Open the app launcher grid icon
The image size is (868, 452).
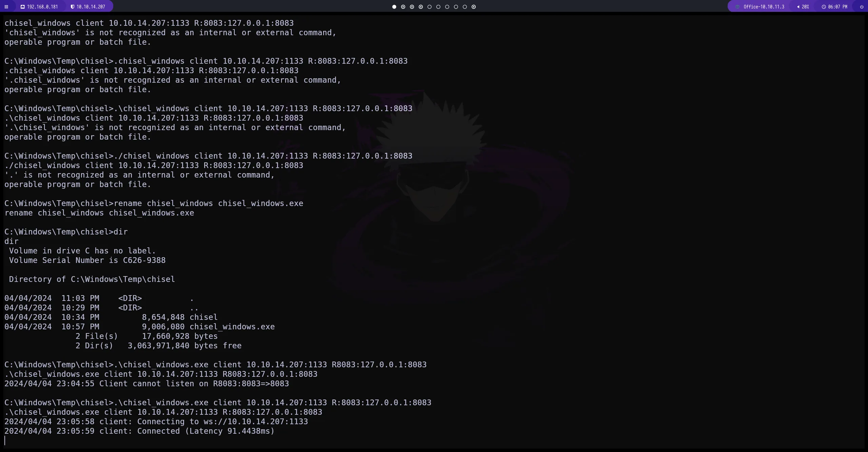pyautogui.click(x=6, y=7)
